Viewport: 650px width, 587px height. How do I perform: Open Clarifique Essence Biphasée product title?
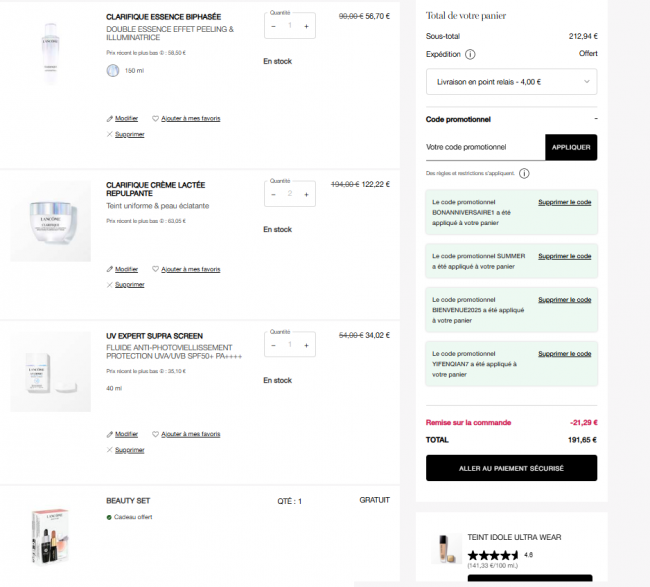[x=163, y=17]
